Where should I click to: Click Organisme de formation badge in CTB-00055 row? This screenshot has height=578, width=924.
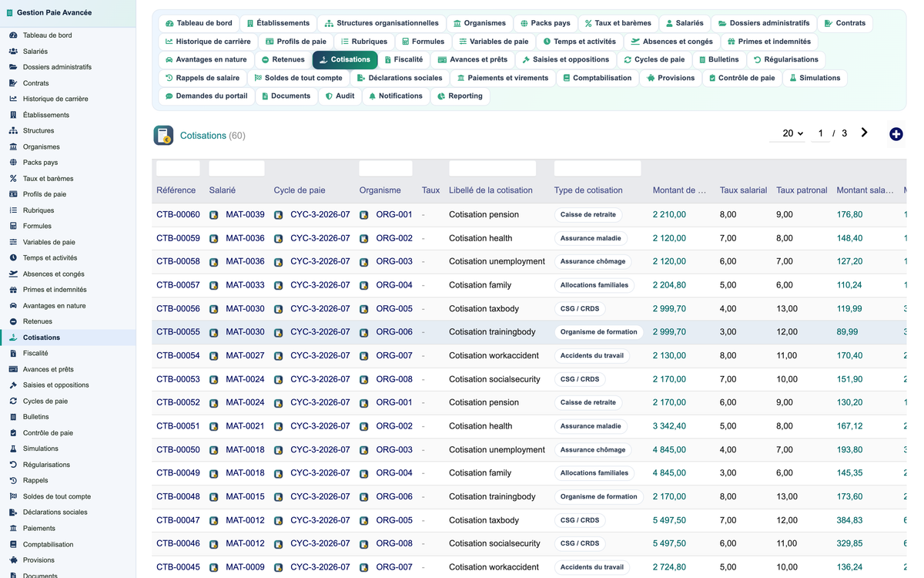tap(599, 332)
